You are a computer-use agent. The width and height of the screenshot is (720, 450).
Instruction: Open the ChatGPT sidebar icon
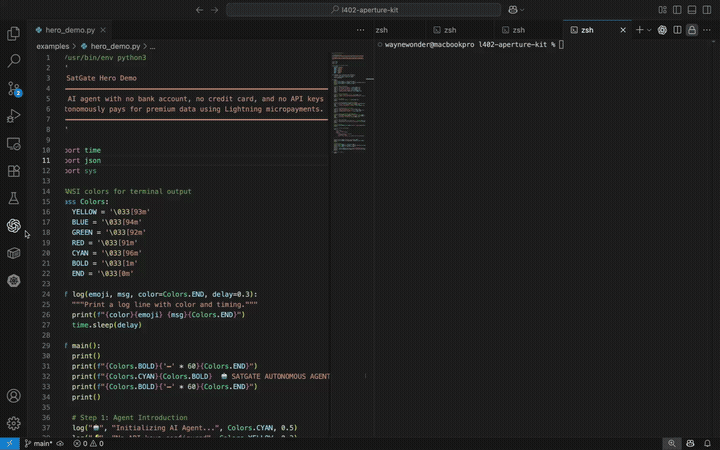[14, 226]
